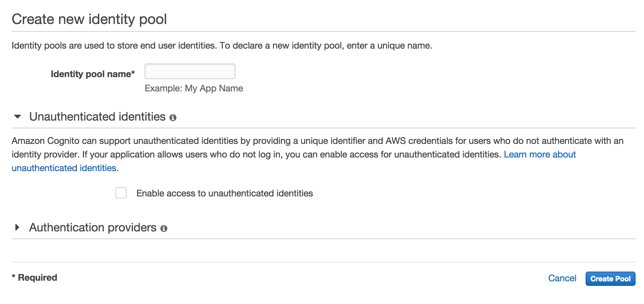Click the "Example: My App Name" hint text
This screenshot has height=304, width=644.
pos(194,88)
